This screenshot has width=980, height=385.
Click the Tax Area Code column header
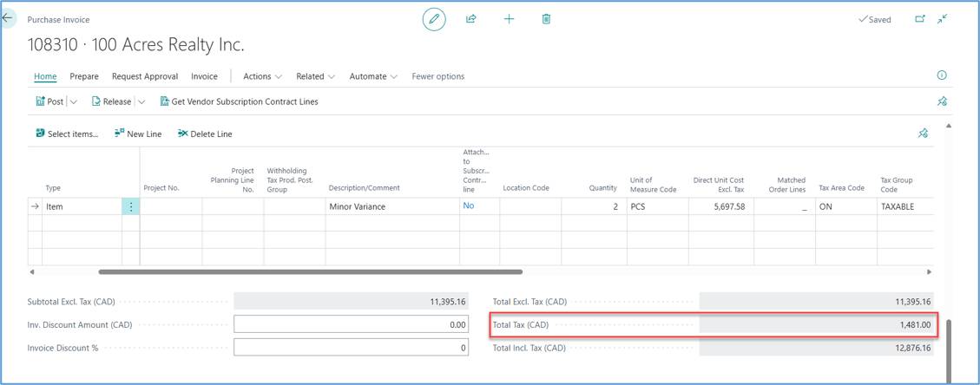841,188
